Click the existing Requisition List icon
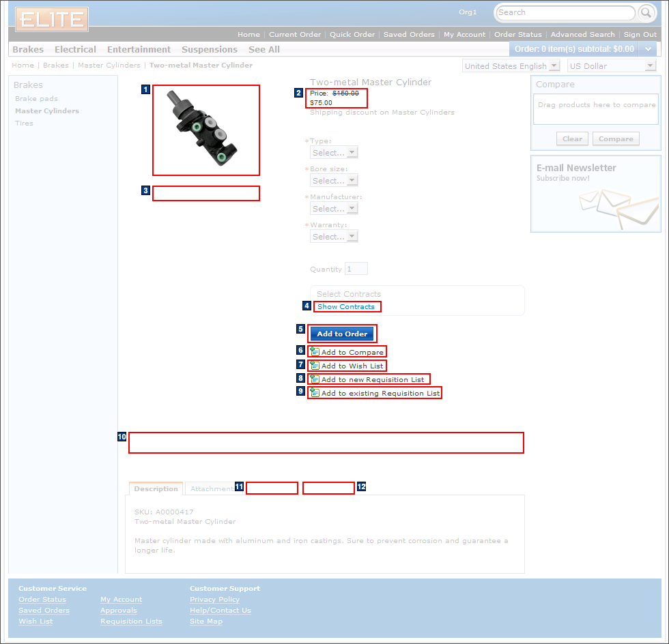Viewport: 669px width, 644px height. pos(315,392)
